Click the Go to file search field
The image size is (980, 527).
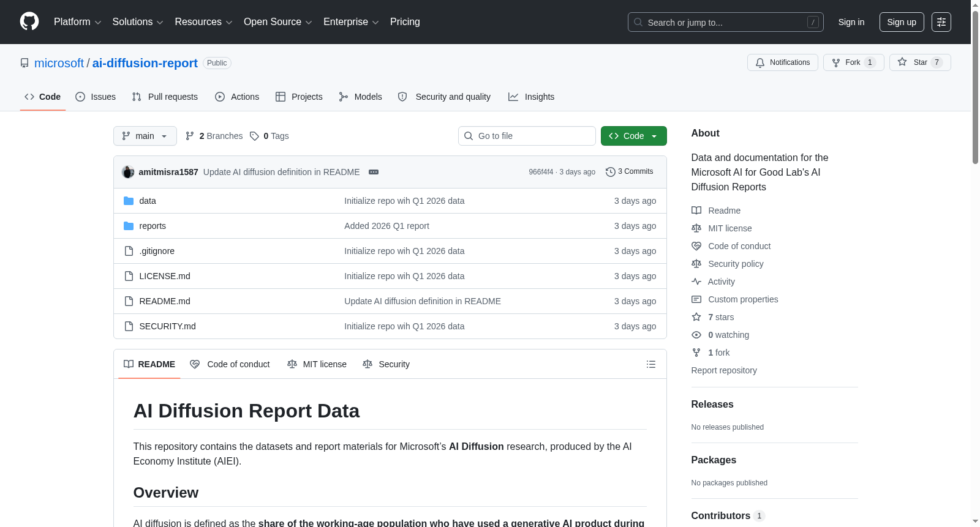527,136
